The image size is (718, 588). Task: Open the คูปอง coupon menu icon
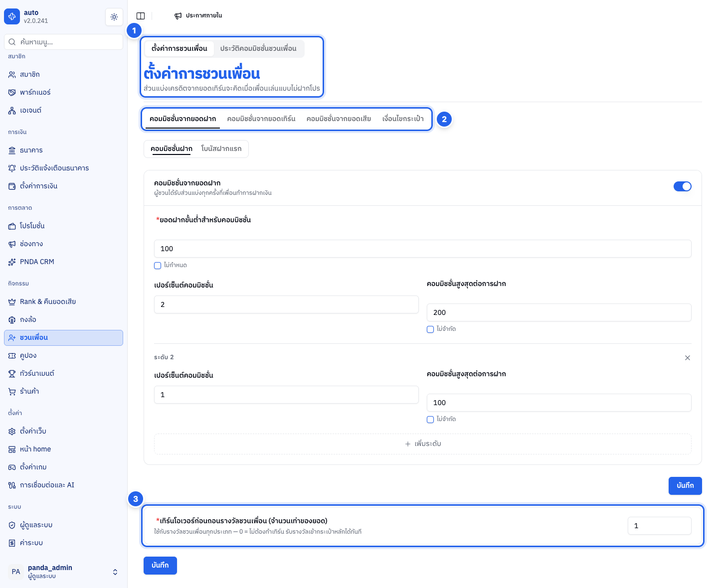(x=12, y=356)
